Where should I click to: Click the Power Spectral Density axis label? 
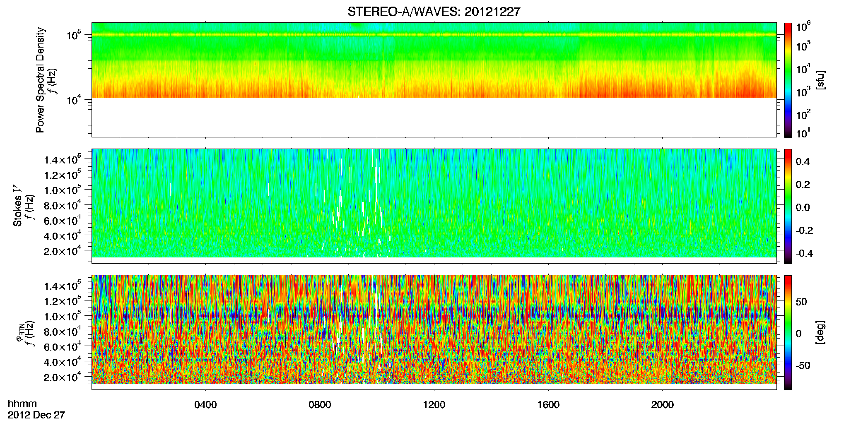coord(40,80)
